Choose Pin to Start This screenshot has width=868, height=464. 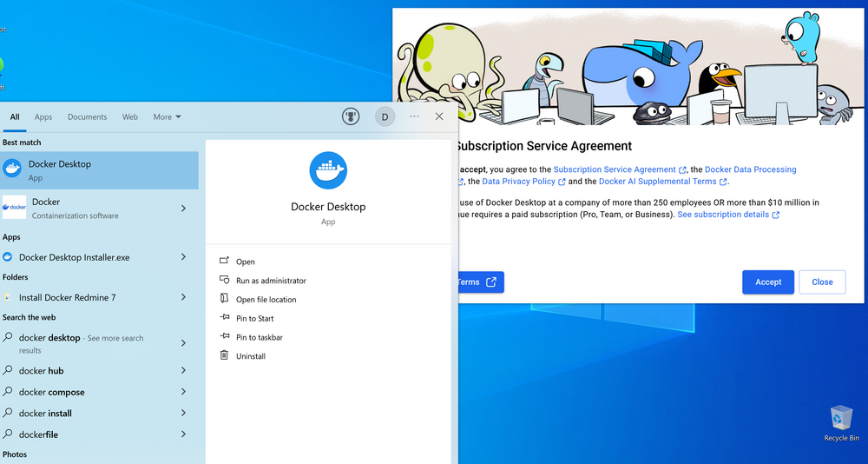[x=254, y=318]
